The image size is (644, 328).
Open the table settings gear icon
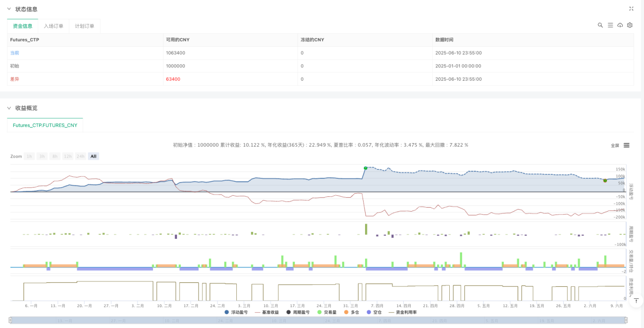(630, 25)
